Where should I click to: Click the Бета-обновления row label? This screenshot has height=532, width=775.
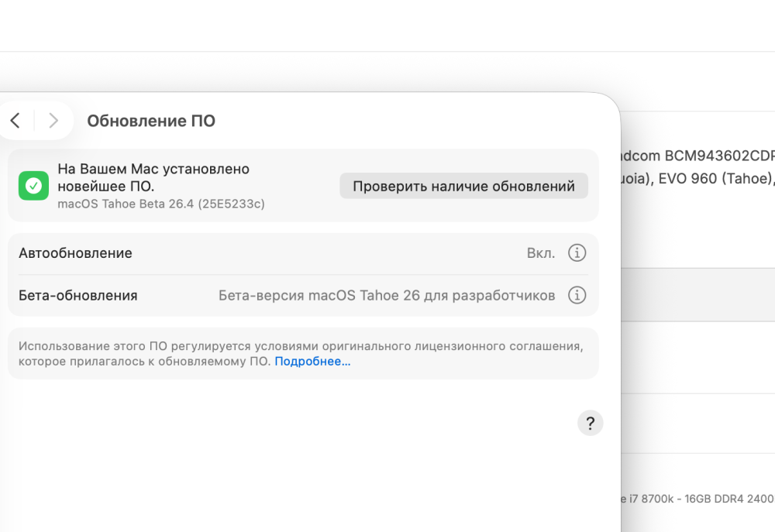point(78,295)
